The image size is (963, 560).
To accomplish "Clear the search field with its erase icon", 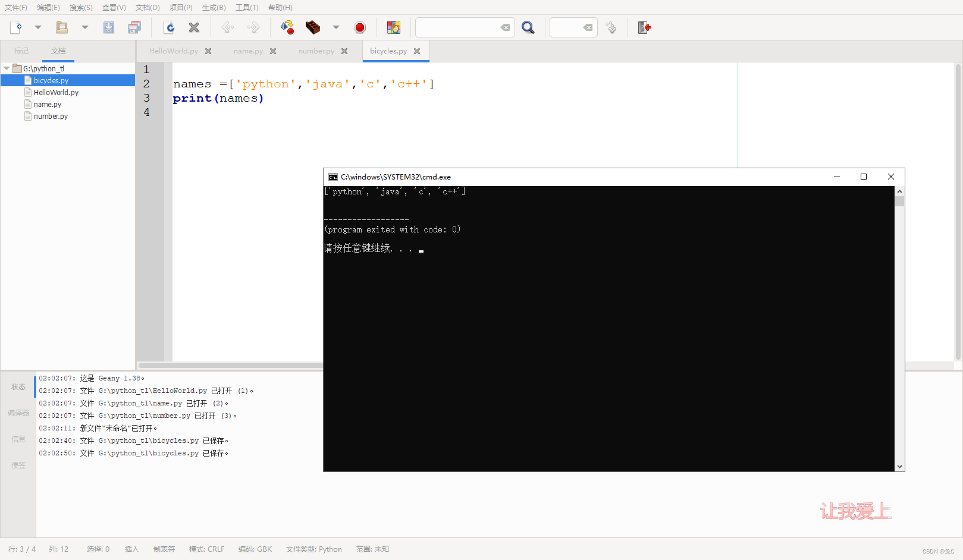I will [505, 27].
